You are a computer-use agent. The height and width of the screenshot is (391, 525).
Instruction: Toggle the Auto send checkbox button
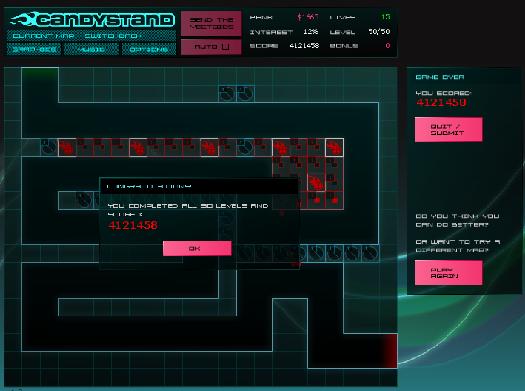211,47
